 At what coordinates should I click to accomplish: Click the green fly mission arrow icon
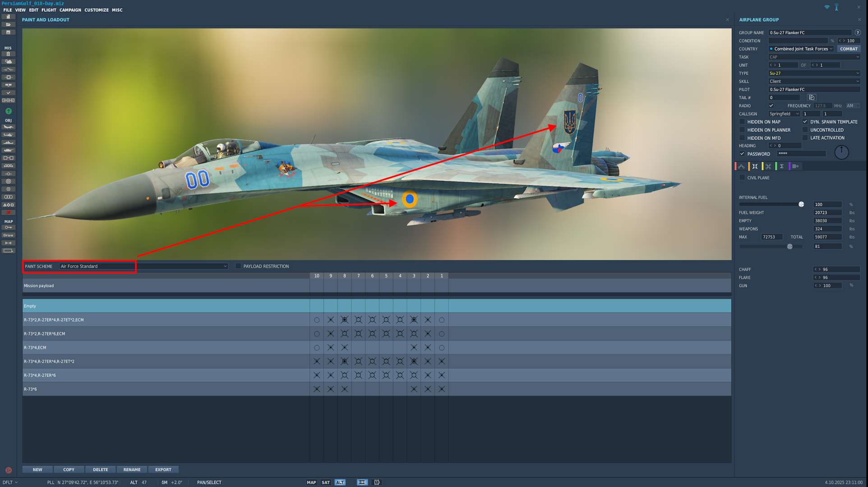pyautogui.click(x=8, y=111)
